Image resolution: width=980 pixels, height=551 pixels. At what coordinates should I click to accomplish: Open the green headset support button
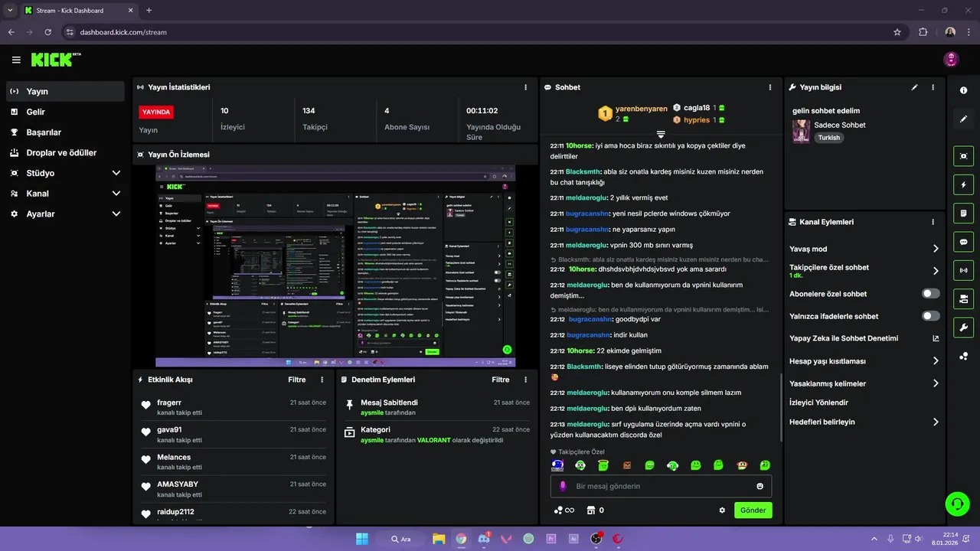[957, 503]
